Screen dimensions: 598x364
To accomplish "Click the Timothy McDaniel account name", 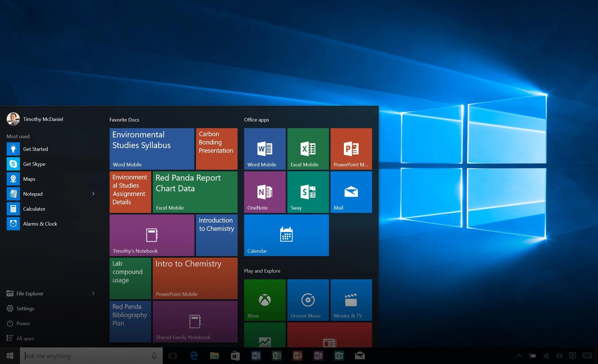I will pos(43,119).
